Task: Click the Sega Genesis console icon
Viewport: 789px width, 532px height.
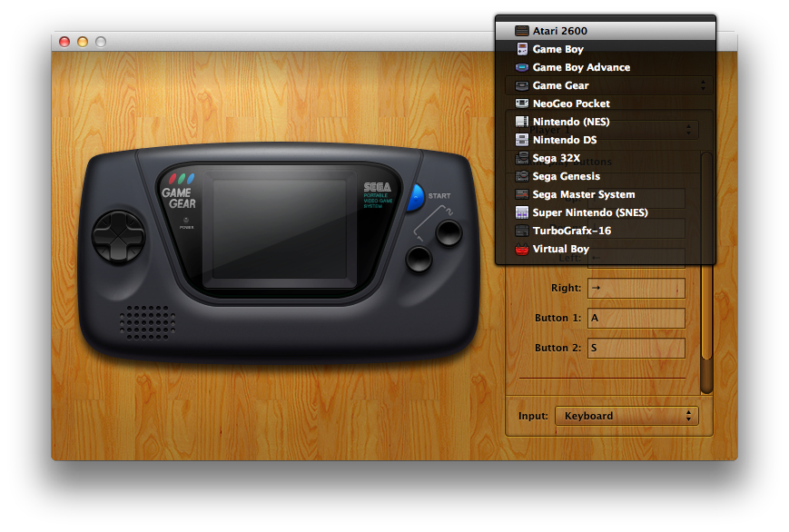Action: 522,175
